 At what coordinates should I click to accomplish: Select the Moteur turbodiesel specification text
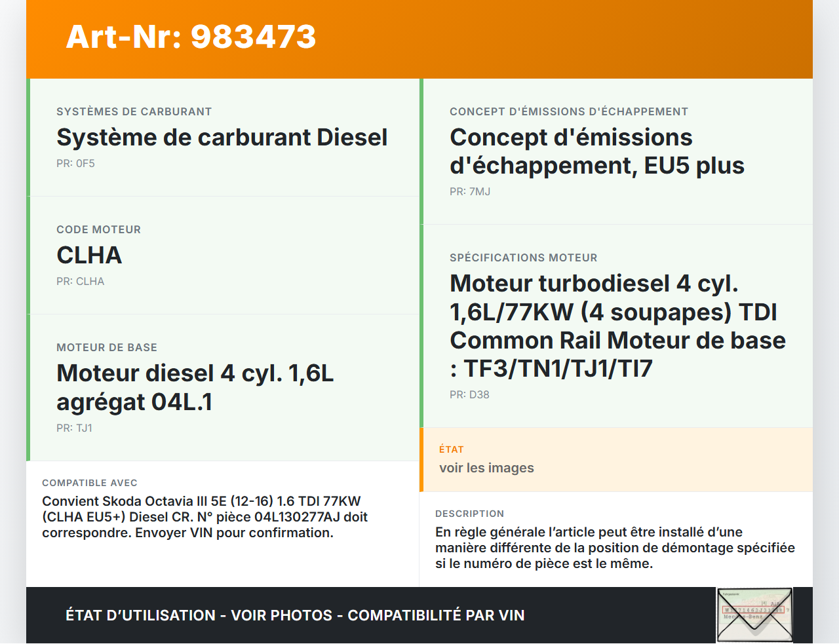coord(617,326)
